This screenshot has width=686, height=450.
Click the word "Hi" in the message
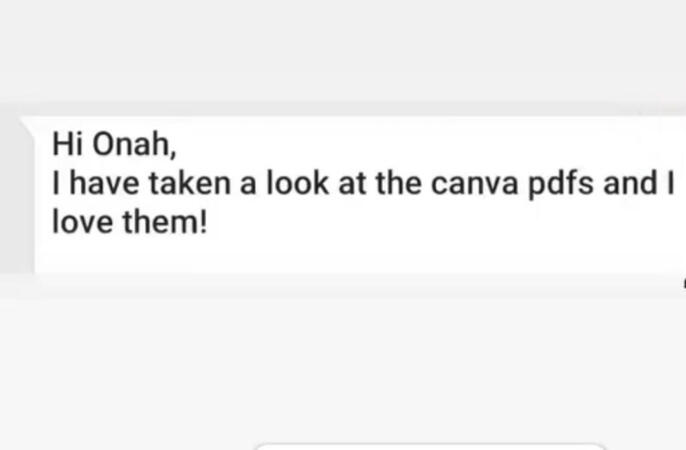point(66,145)
